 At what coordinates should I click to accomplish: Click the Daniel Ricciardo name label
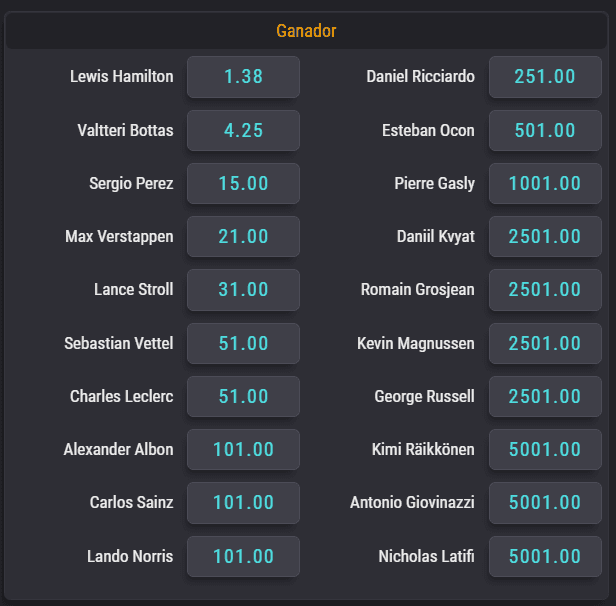pyautogui.click(x=421, y=77)
